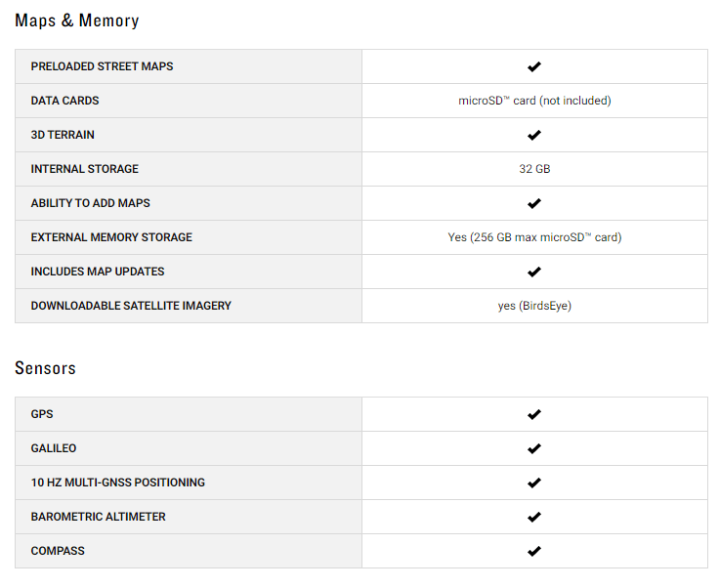Click the yes (BirdsEye) value
Image resolution: width=720 pixels, height=588 pixels.
[x=534, y=306]
